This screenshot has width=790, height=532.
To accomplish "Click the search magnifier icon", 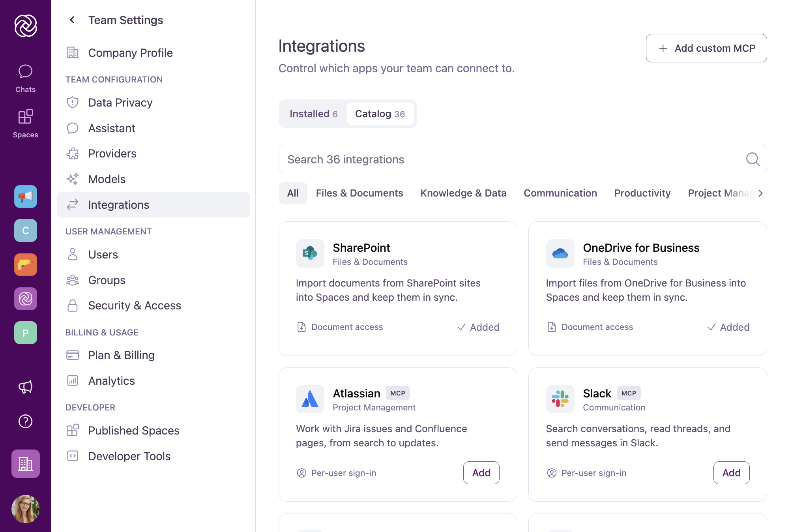I will pyautogui.click(x=753, y=159).
